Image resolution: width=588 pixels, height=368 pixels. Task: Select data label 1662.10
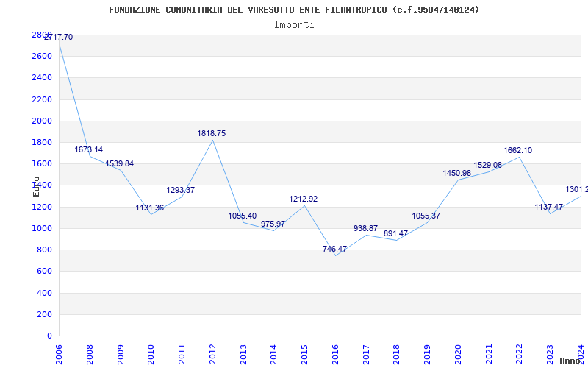coord(518,150)
